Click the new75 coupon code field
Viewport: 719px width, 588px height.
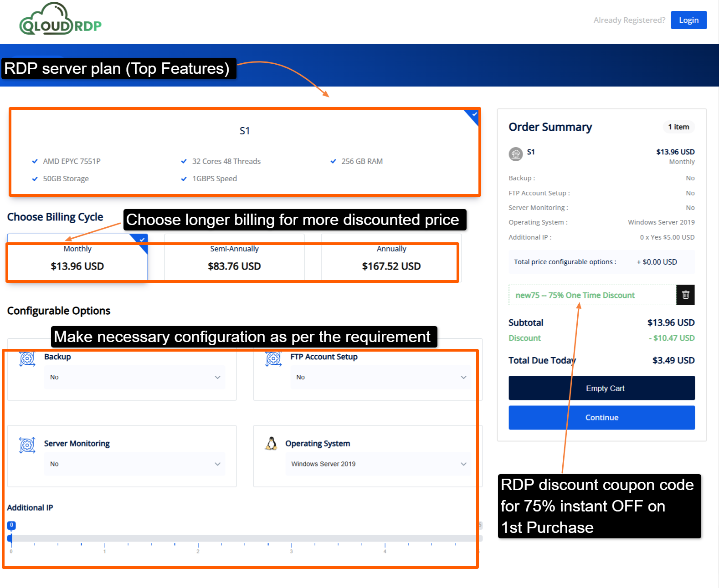(592, 295)
